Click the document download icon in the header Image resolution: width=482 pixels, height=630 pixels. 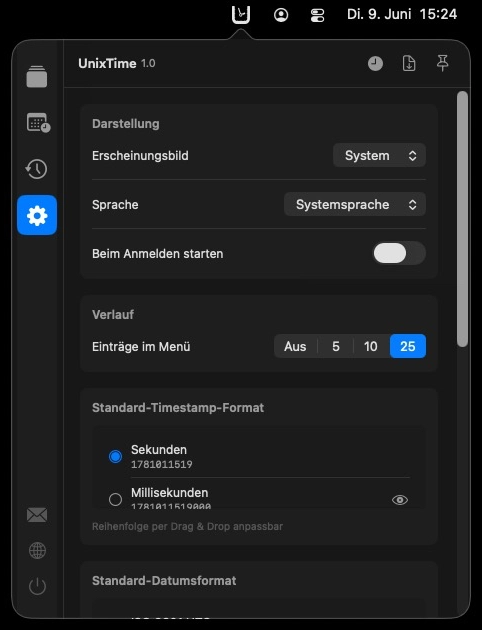point(409,63)
